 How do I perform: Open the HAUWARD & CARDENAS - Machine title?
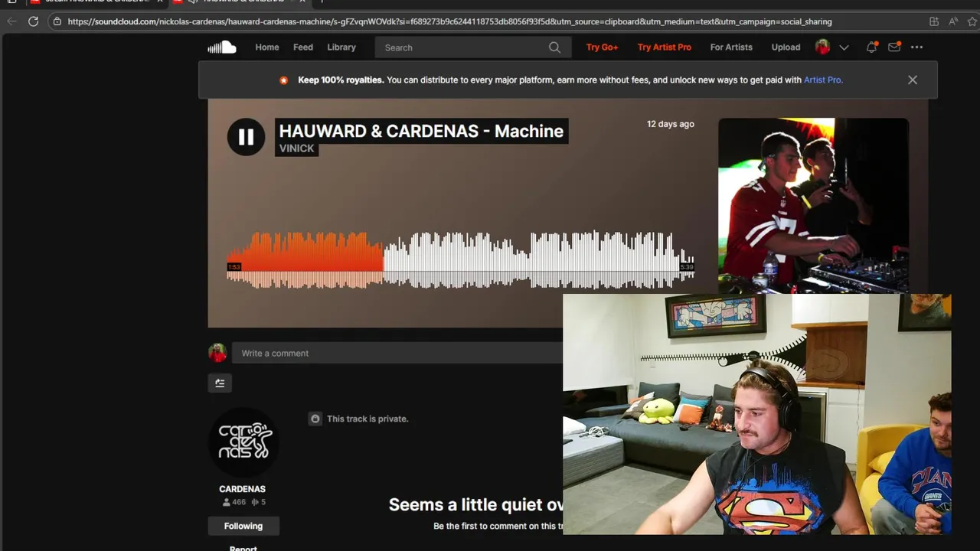421,131
